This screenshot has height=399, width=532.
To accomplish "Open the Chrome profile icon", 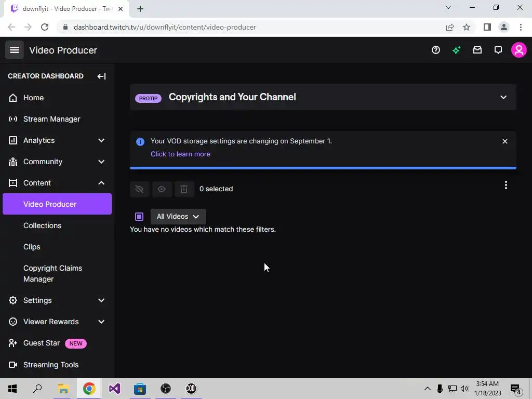I will [x=504, y=27].
